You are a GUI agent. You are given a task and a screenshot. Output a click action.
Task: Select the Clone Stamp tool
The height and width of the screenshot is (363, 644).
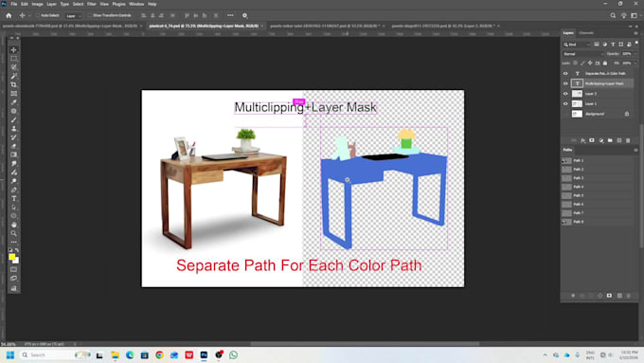tap(13, 129)
